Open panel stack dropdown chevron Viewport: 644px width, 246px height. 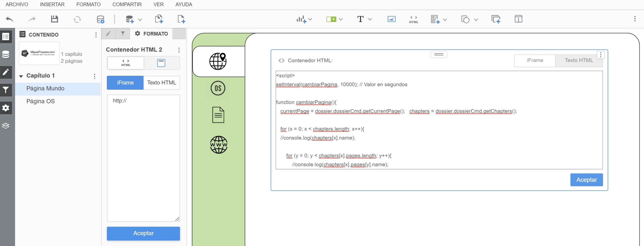(x=445, y=19)
